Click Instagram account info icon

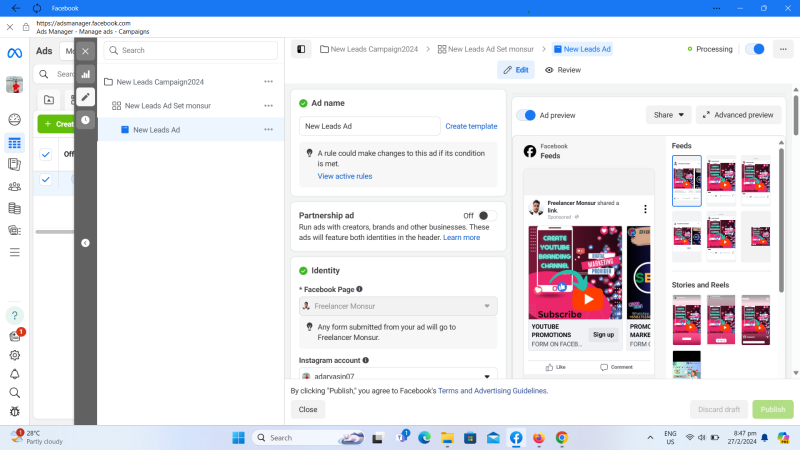365,360
